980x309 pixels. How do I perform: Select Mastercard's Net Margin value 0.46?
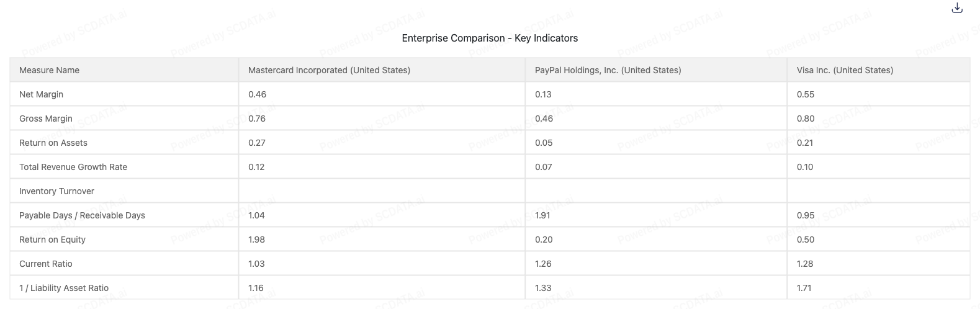[257, 94]
